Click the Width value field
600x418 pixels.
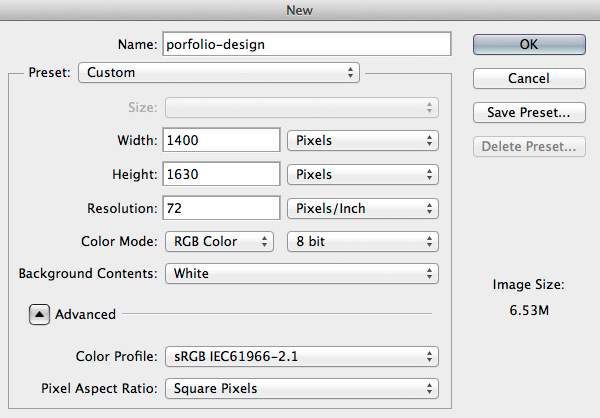pyautogui.click(x=220, y=141)
